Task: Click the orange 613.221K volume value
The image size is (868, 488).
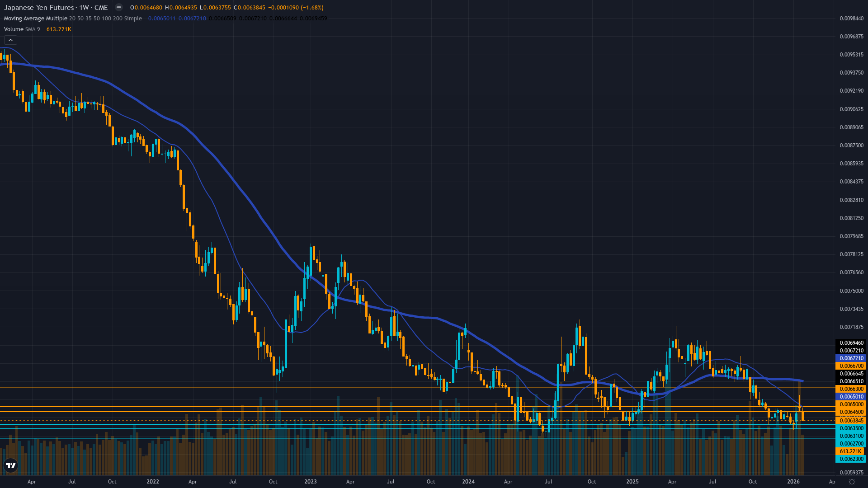Action: [x=59, y=29]
